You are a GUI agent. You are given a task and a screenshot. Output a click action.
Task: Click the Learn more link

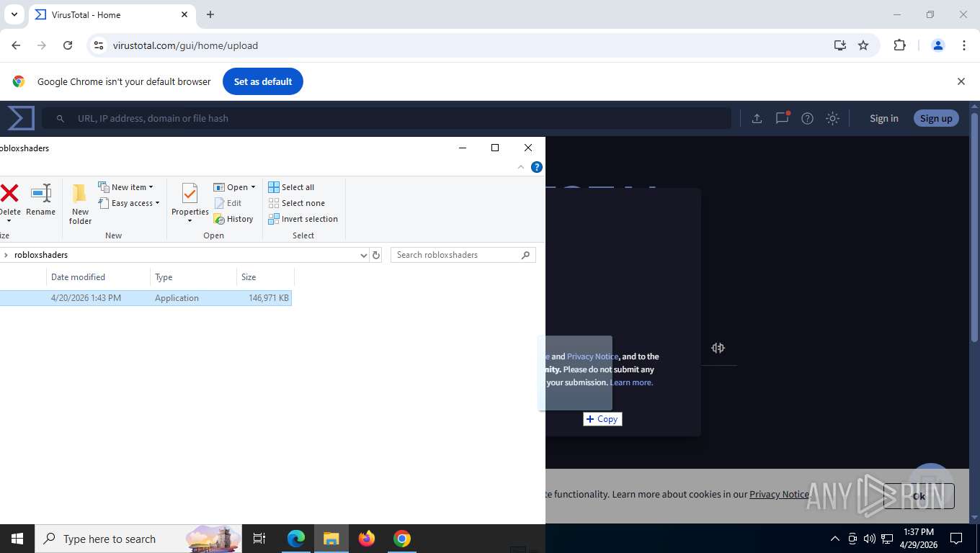click(631, 382)
